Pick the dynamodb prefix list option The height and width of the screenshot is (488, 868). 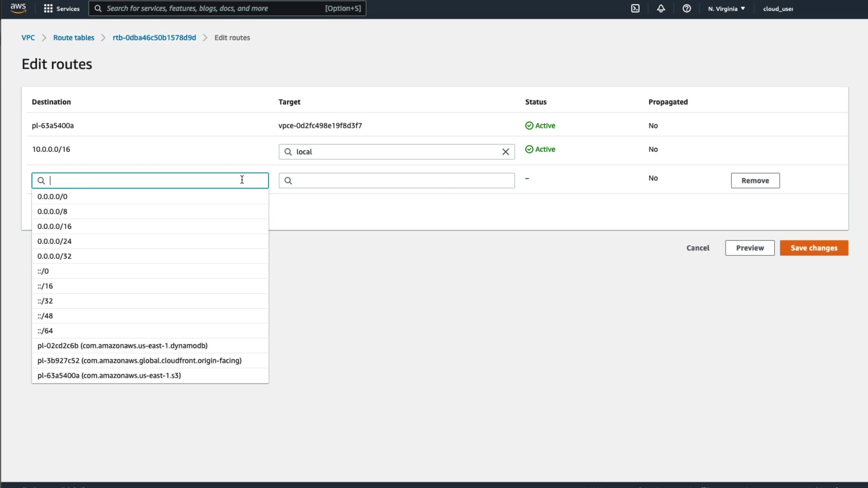(x=122, y=346)
